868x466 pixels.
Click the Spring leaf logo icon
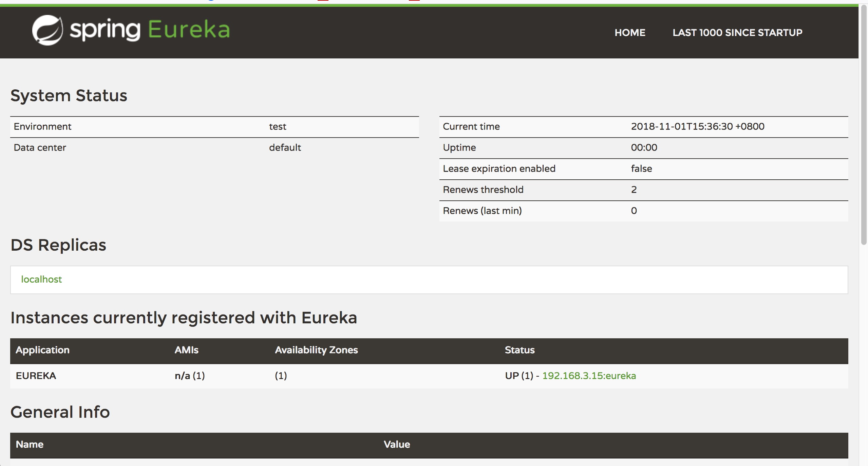point(48,30)
